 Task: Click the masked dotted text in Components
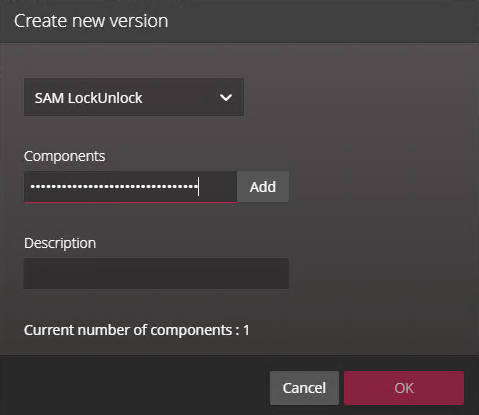coord(114,186)
